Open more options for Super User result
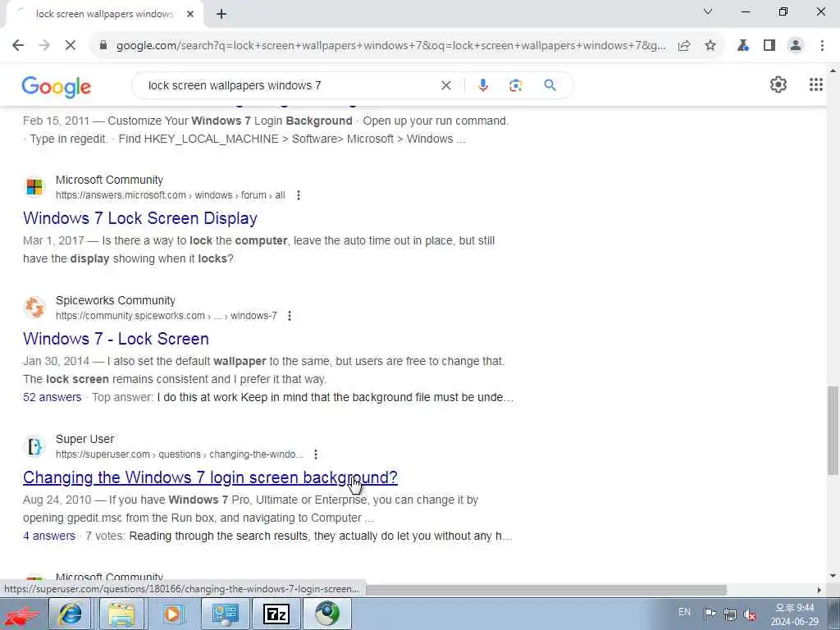840x630 pixels. (316, 454)
